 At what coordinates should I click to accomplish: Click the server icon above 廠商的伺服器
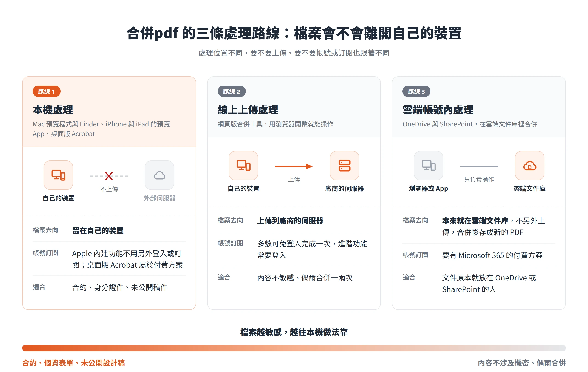345,166
